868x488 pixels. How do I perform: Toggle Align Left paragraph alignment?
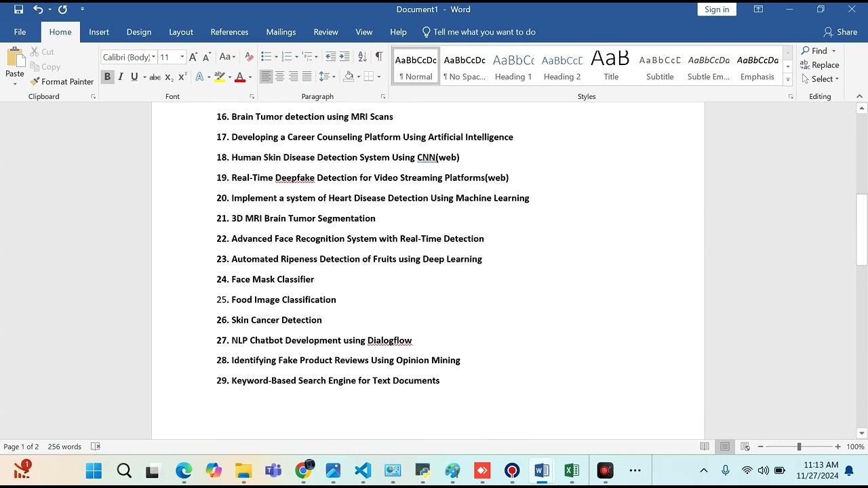click(266, 77)
